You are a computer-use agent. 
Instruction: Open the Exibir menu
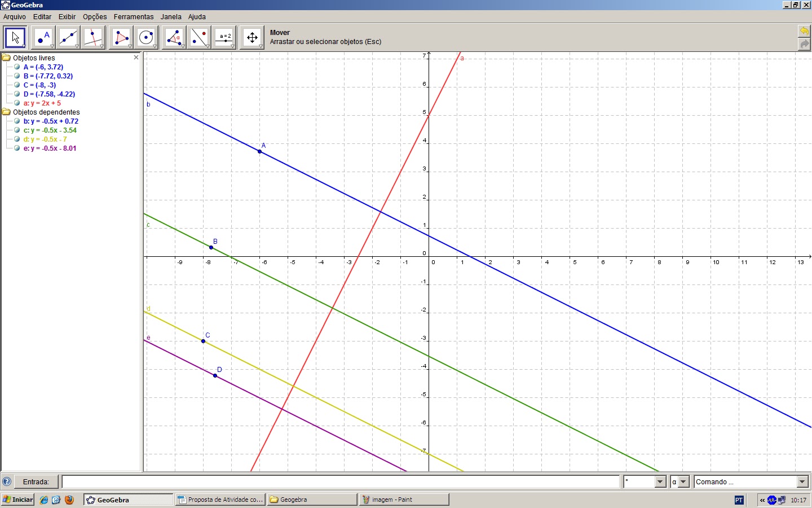67,17
